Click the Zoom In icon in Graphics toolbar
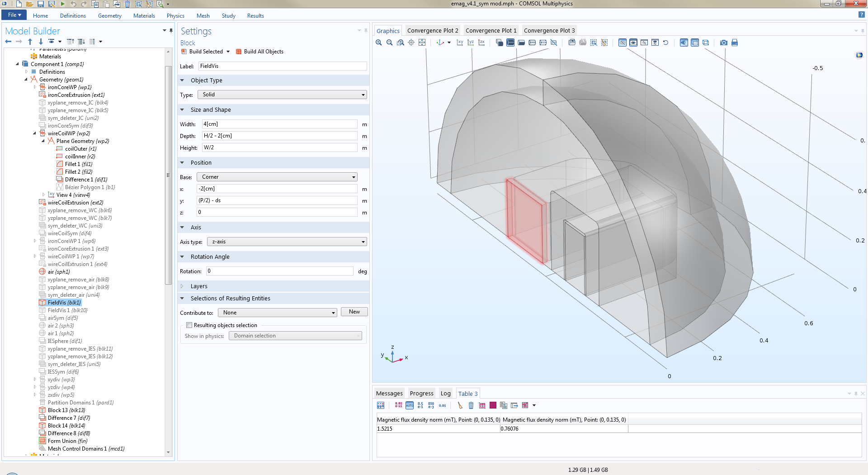 coord(379,43)
